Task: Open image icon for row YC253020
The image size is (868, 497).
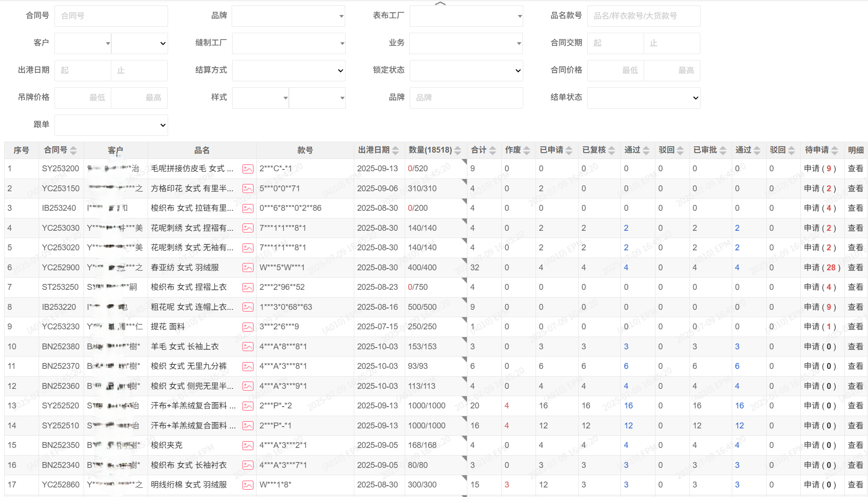Action: click(x=248, y=248)
